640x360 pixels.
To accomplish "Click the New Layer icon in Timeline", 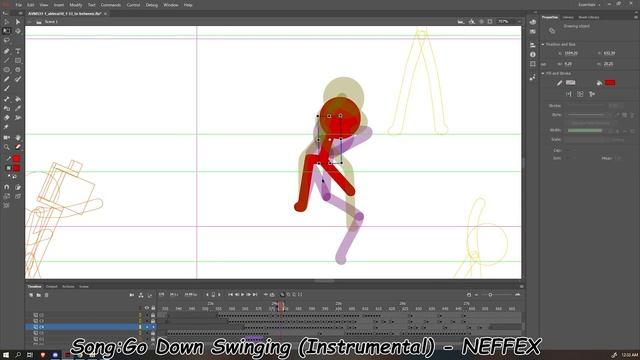I will coord(31,295).
